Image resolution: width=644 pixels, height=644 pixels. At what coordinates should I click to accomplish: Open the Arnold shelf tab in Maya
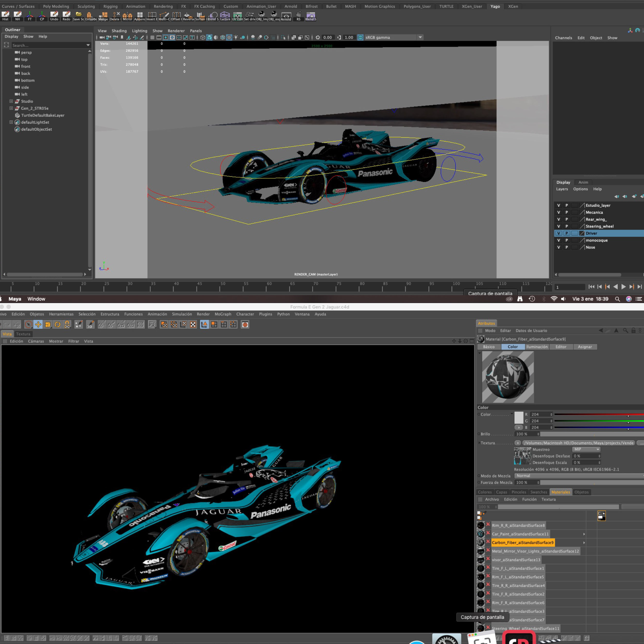tap(291, 6)
